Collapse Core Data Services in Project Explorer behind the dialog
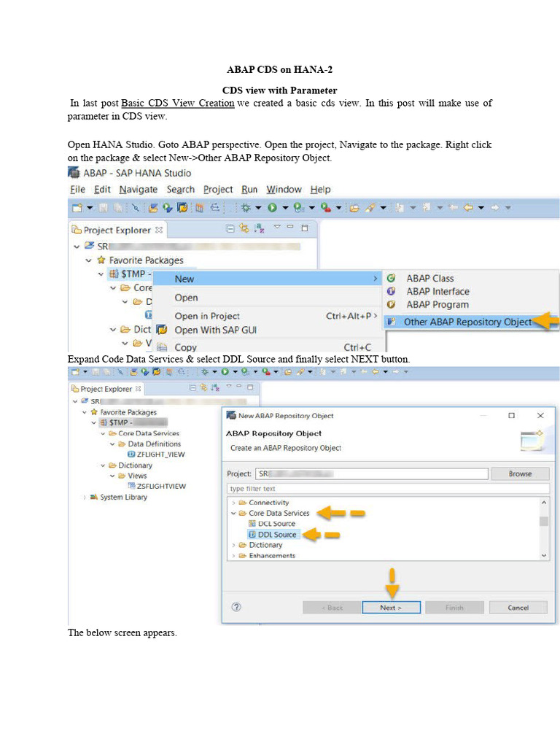The height and width of the screenshot is (747, 560). tap(104, 433)
